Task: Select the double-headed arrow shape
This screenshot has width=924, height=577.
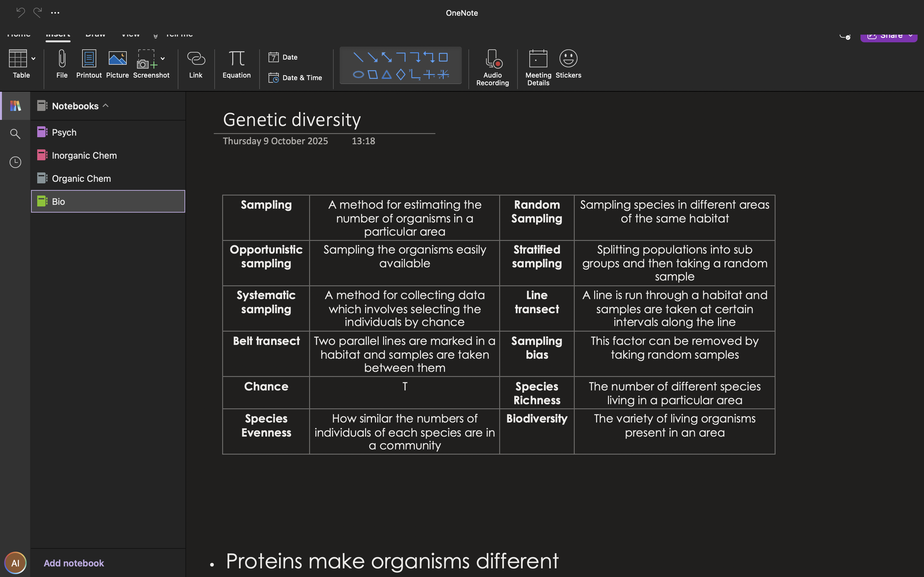Action: 386,58
